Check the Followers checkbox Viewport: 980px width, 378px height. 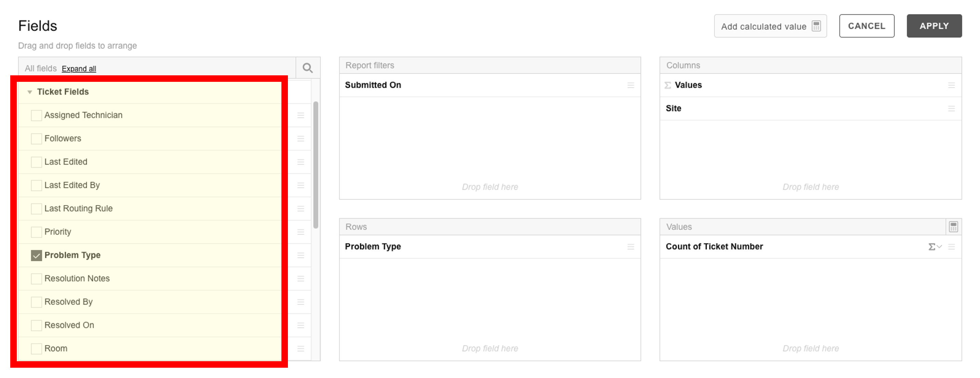tap(37, 139)
